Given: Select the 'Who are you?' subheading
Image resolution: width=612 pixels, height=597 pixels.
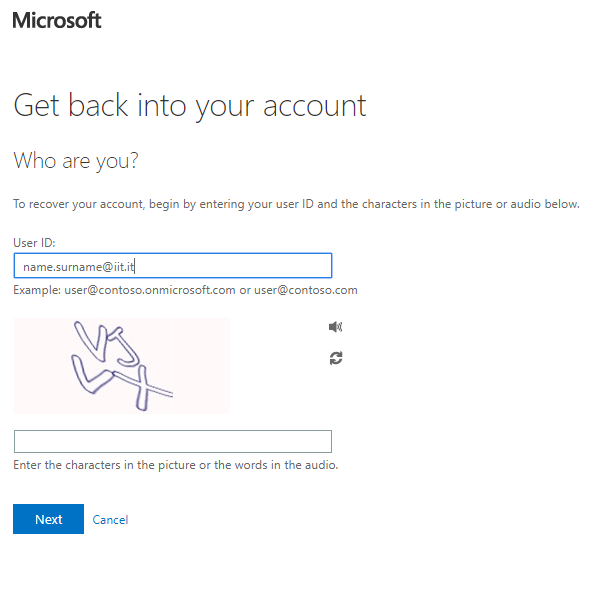Looking at the screenshot, I should point(75,160).
